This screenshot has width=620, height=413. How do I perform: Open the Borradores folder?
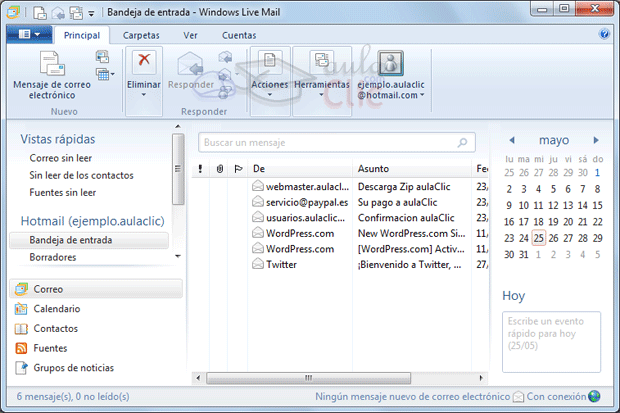point(53,257)
